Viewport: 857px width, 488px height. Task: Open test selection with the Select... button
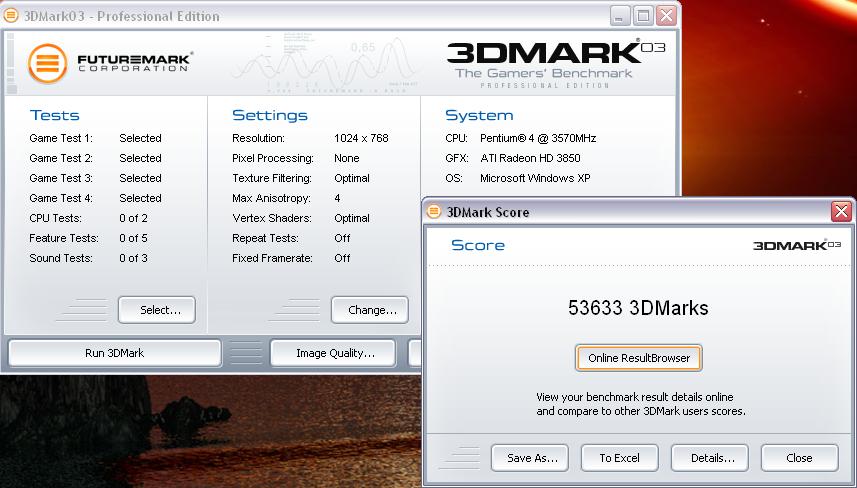tap(156, 310)
